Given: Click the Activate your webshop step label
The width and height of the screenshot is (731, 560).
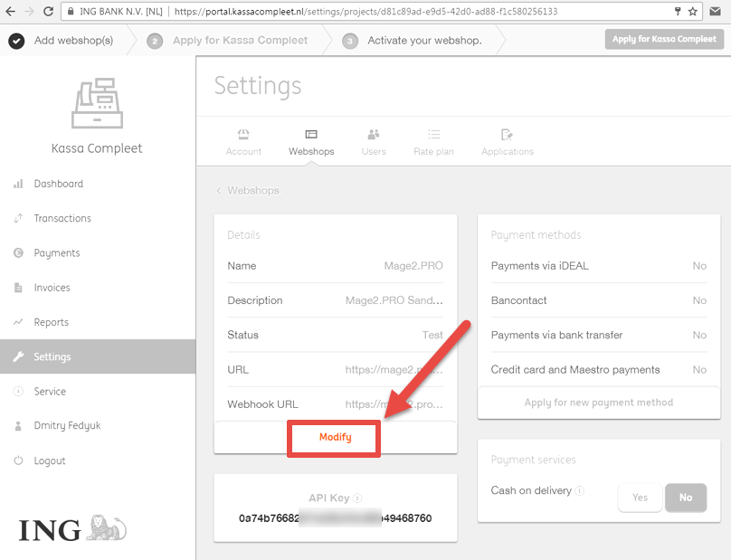Looking at the screenshot, I should coord(424,41).
